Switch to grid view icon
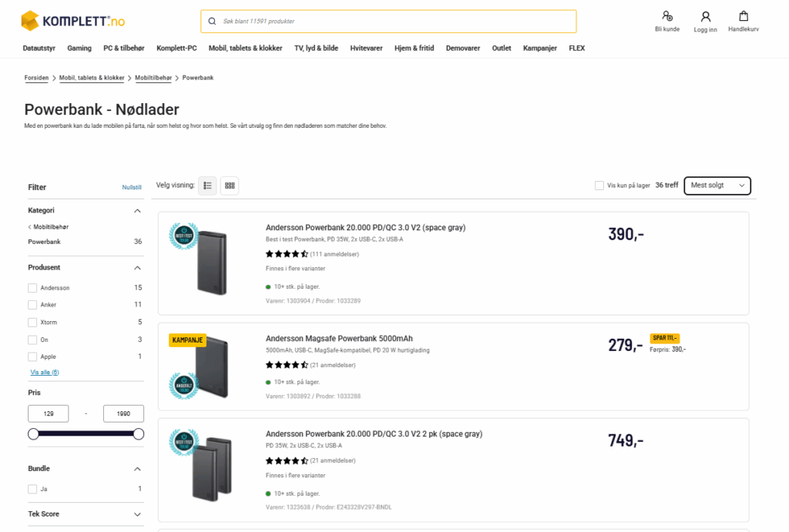This screenshot has width=789, height=532. (x=229, y=186)
